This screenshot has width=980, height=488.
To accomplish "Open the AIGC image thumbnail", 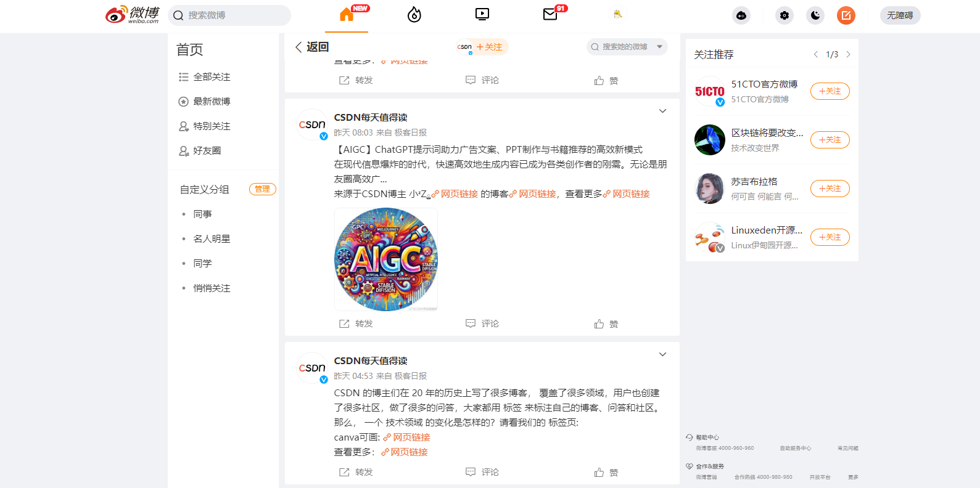I will coord(386,259).
